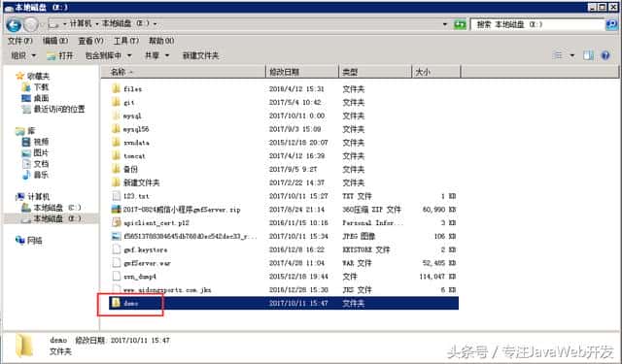Open 网络 in the navigation pane

(x=35, y=240)
